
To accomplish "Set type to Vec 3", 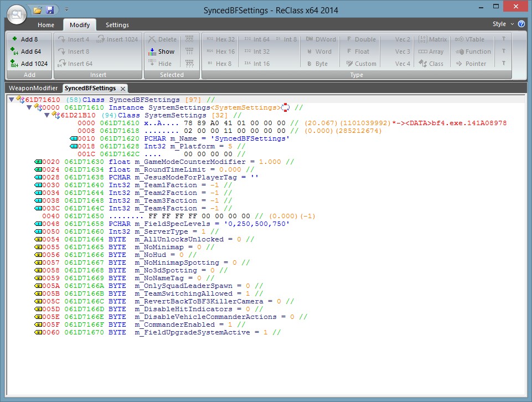I will pyautogui.click(x=402, y=51).
